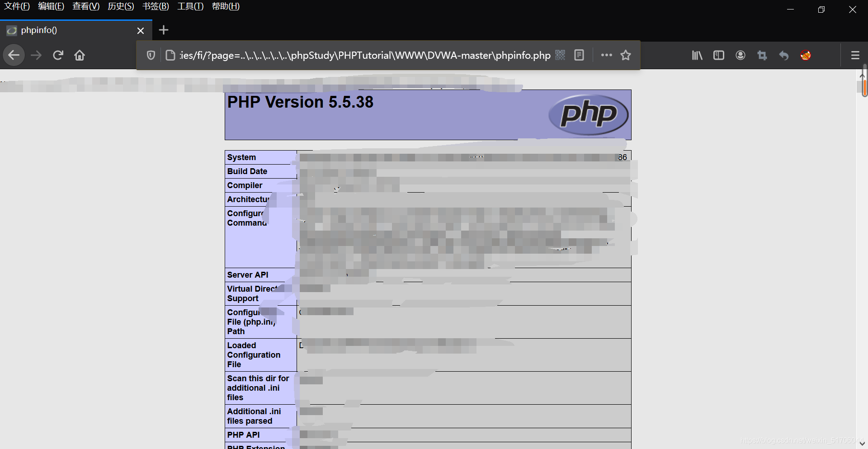
Task: Click the 'Server API' row label
Action: pyautogui.click(x=248, y=275)
